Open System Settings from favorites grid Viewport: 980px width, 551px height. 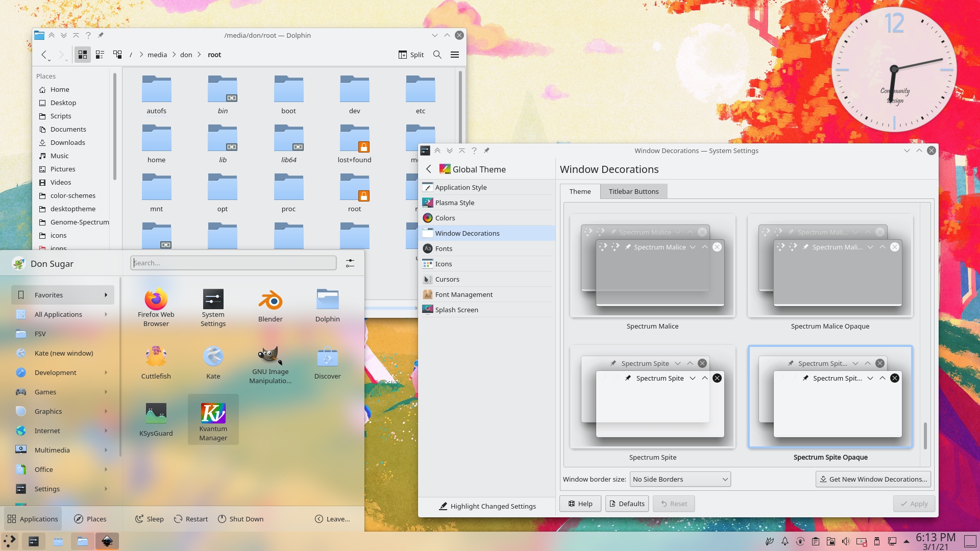click(x=213, y=307)
